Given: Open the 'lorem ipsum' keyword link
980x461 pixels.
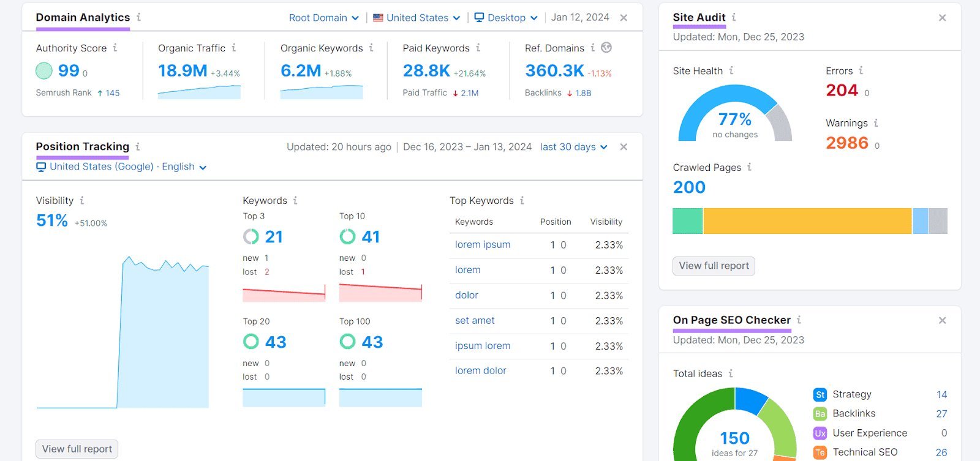Looking at the screenshot, I should pos(483,245).
